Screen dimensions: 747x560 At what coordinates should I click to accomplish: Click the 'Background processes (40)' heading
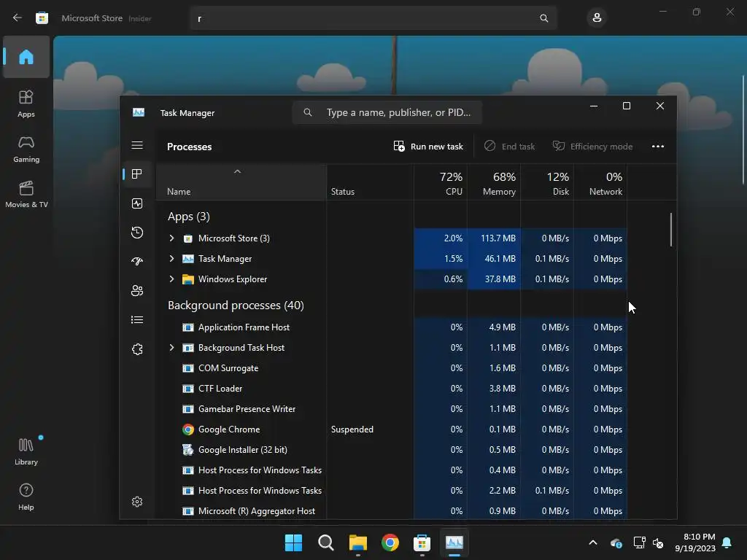click(x=236, y=306)
